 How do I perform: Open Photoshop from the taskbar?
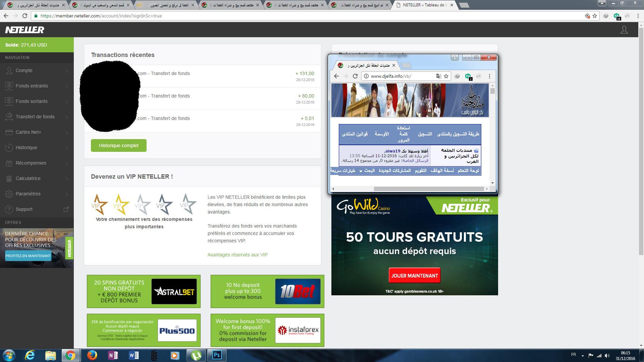pos(217,355)
